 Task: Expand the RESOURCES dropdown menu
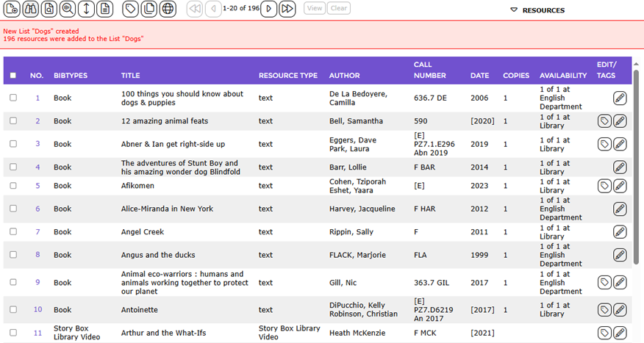[x=537, y=10]
